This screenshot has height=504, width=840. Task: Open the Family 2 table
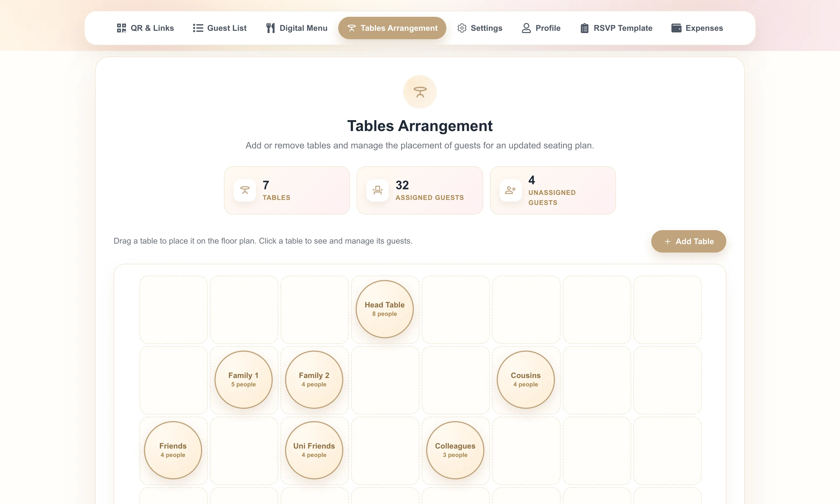(314, 379)
